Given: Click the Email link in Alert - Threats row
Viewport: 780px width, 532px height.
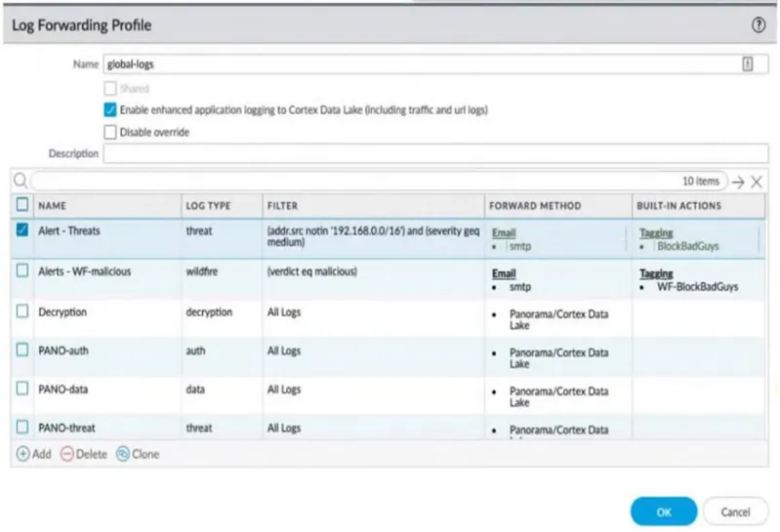Looking at the screenshot, I should [x=504, y=232].
